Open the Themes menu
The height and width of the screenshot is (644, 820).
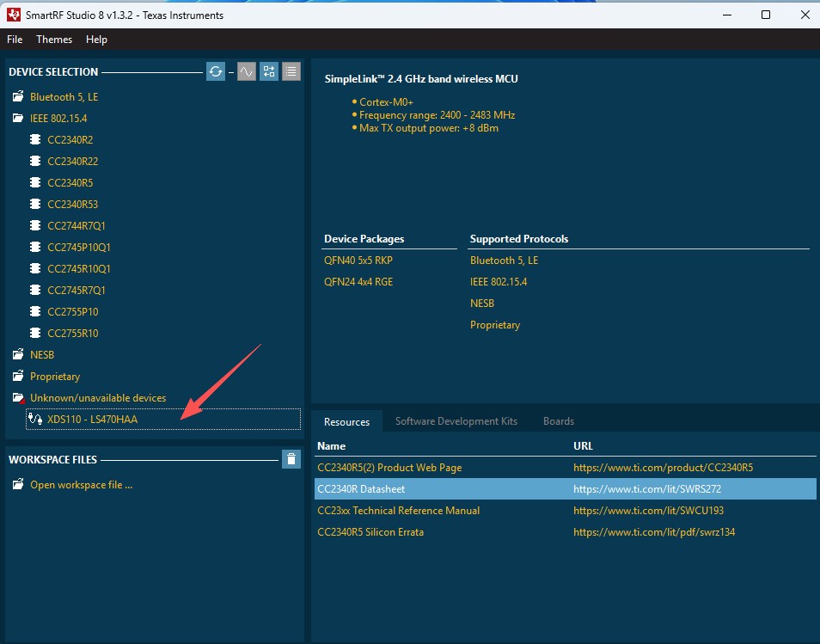tap(54, 40)
